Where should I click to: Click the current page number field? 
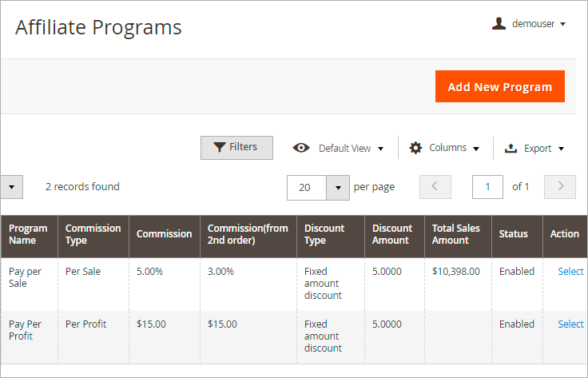click(487, 187)
